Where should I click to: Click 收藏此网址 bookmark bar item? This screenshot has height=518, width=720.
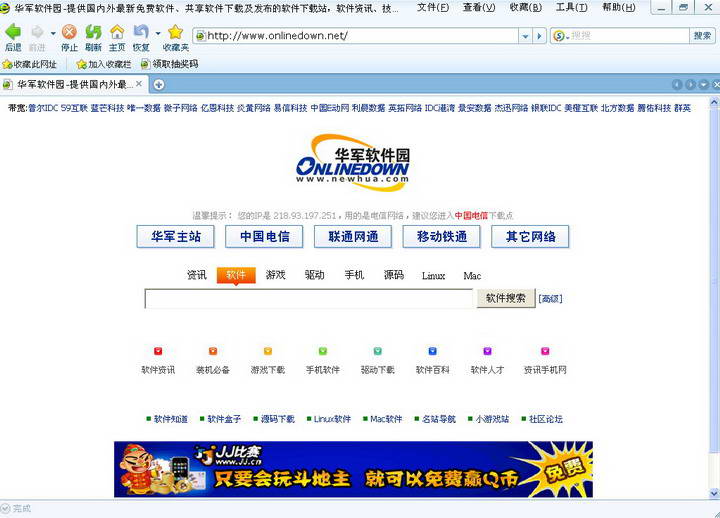click(x=30, y=64)
